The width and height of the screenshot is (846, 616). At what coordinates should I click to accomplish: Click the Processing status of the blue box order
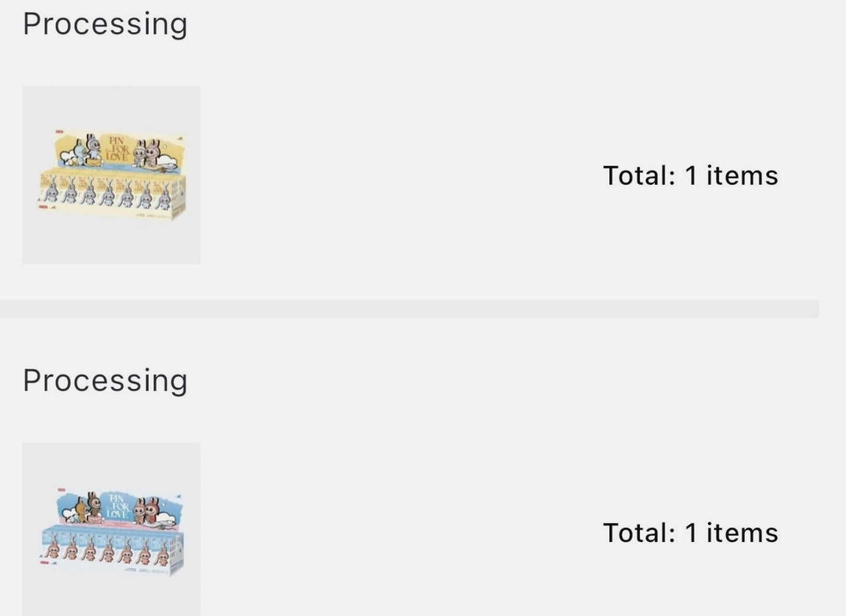pos(105,381)
